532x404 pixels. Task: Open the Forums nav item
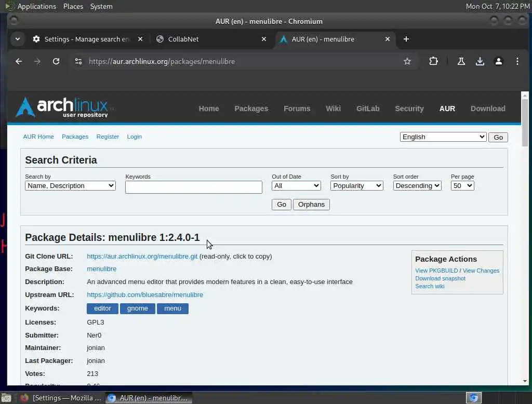[297, 109]
